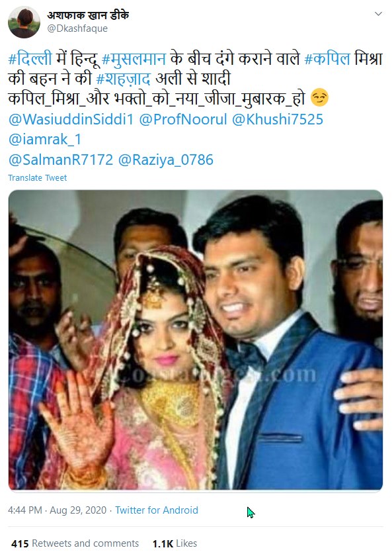The width and height of the screenshot is (392, 554).
Task: Open the #मुसलमान hashtag
Action: tap(134, 59)
